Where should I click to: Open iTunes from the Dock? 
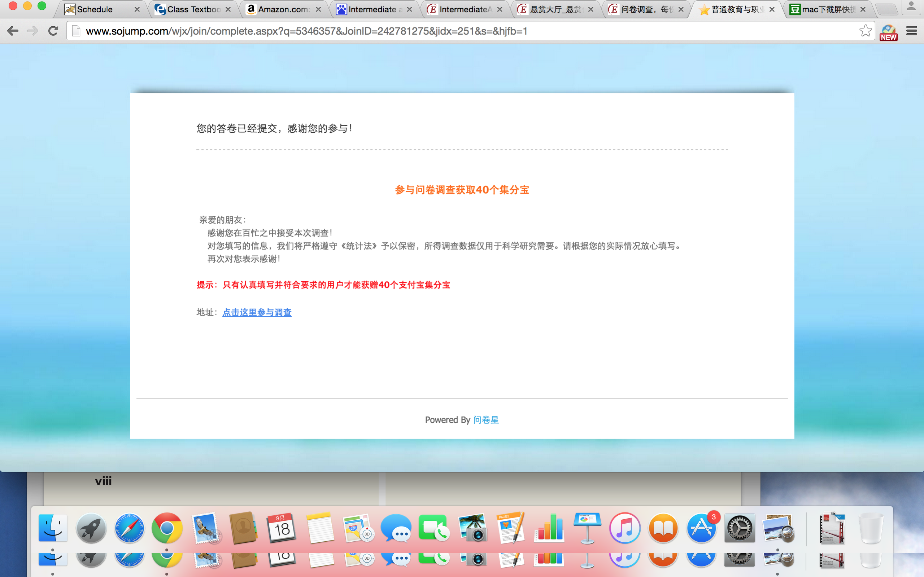pyautogui.click(x=625, y=528)
